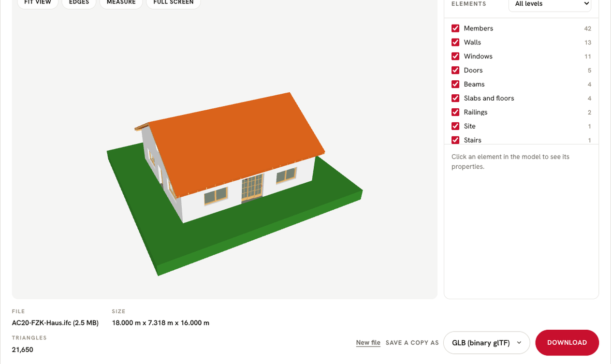The image size is (611, 364).
Task: Toggle the Stairs checkbox
Action: click(455, 140)
